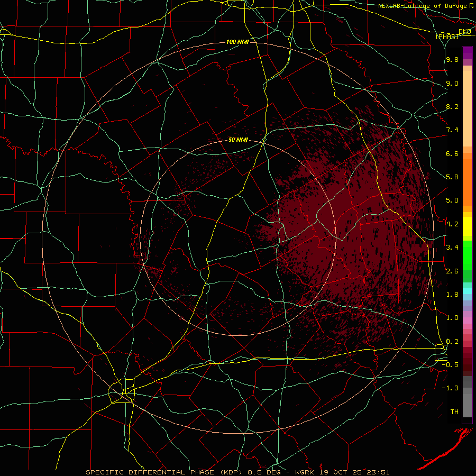
Task: Click the "(KDP)" abbreviation in the caption
Action: tap(232, 472)
